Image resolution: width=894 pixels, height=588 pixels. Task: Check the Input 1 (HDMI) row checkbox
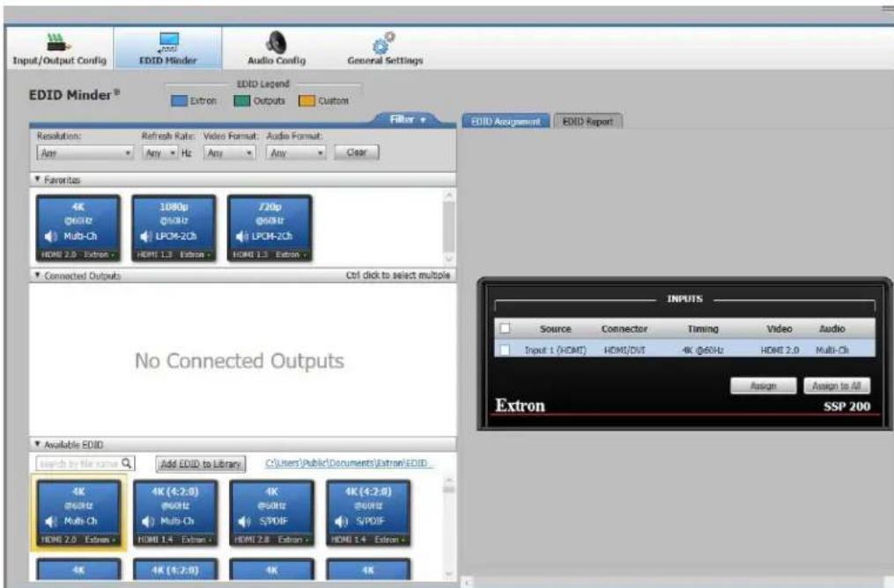[505, 349]
